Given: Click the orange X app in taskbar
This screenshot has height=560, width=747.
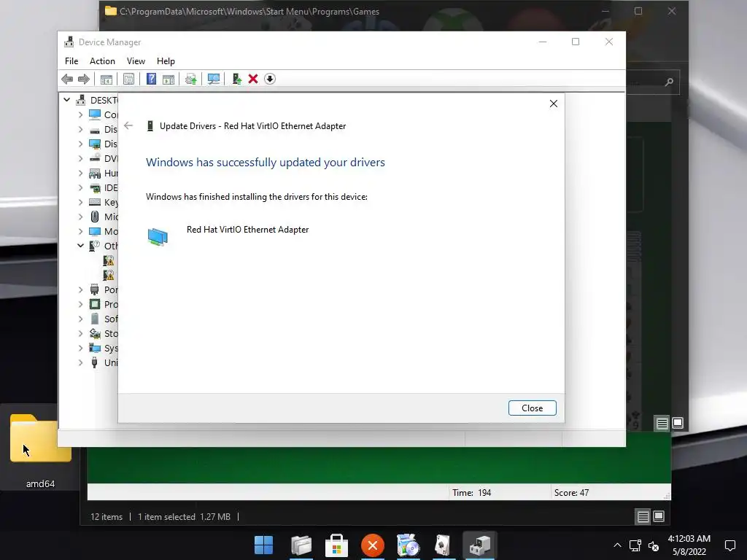Looking at the screenshot, I should coord(373,545).
